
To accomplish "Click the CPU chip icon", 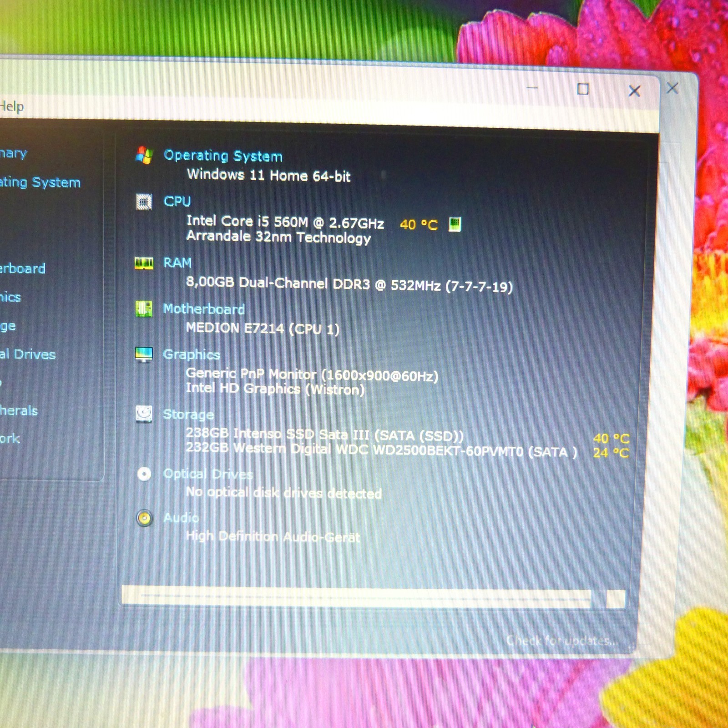I will coord(144,202).
